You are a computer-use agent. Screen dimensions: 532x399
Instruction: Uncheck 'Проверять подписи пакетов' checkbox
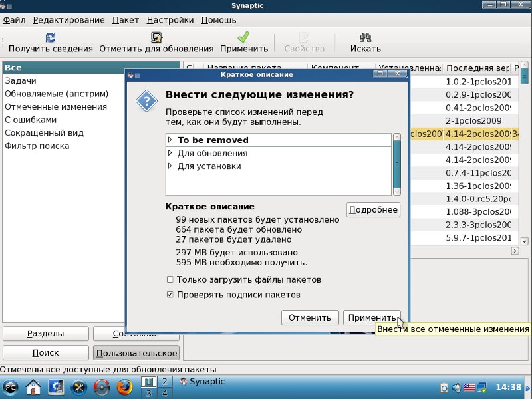point(170,295)
